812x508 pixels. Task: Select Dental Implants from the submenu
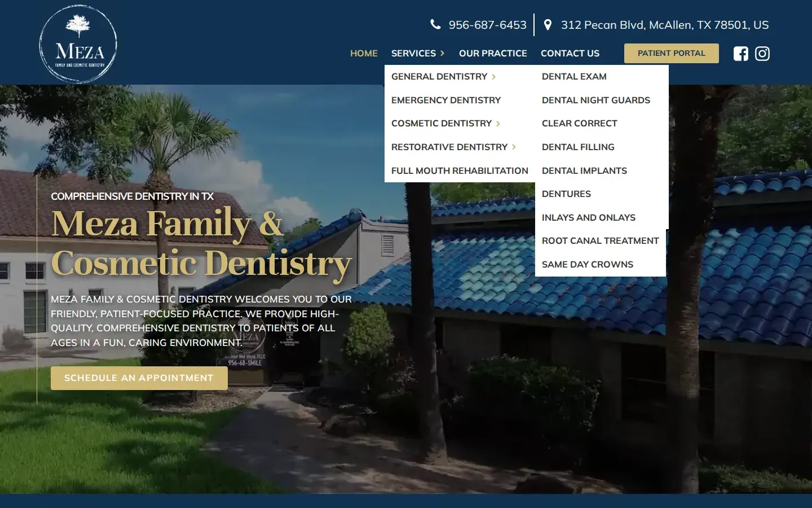[584, 170]
